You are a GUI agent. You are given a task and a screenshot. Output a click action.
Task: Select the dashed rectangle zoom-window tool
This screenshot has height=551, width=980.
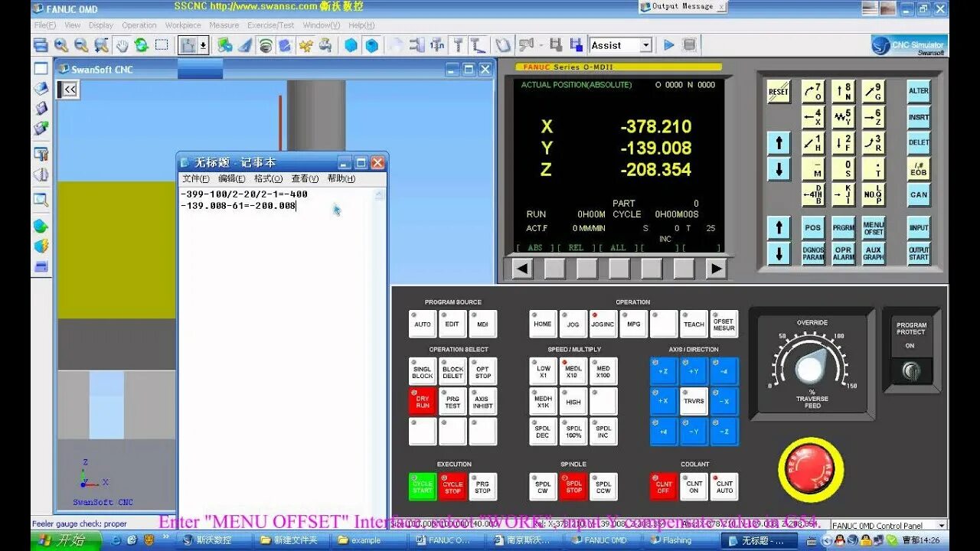coord(162,45)
